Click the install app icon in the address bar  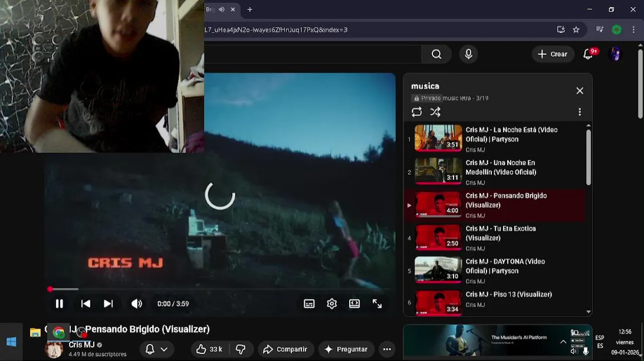(561, 30)
